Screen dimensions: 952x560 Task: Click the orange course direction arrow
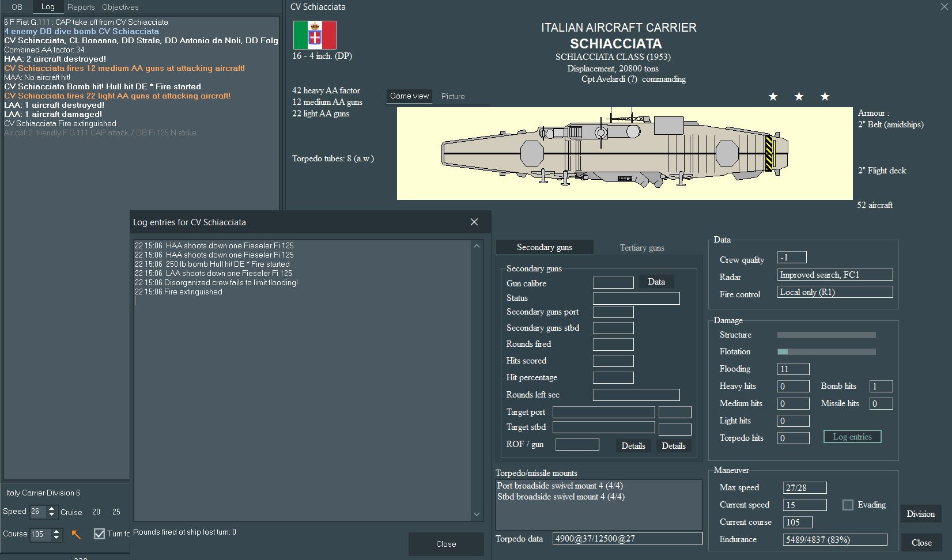(x=76, y=535)
